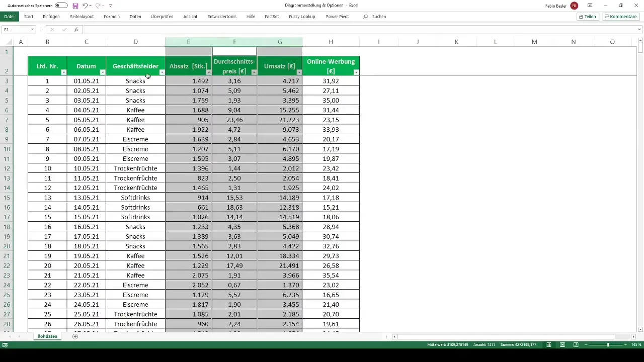Open the Datum column filter dropdown
Screen dimensions: 644x362
[103, 72]
